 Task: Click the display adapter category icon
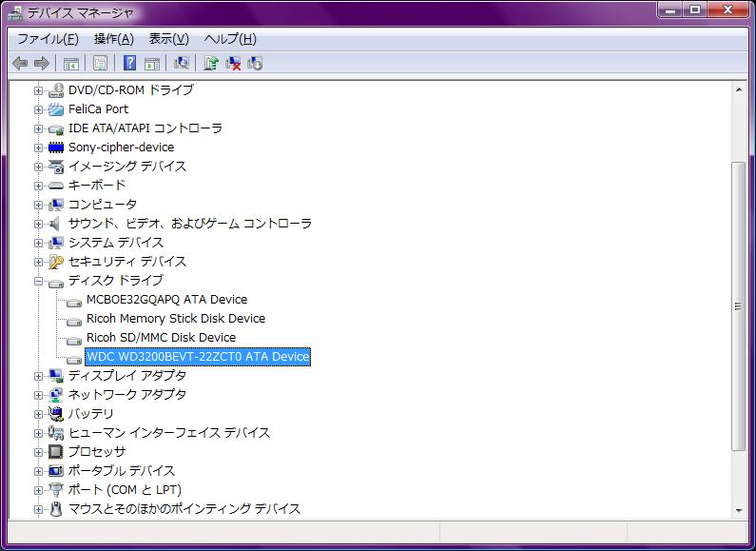[56, 376]
